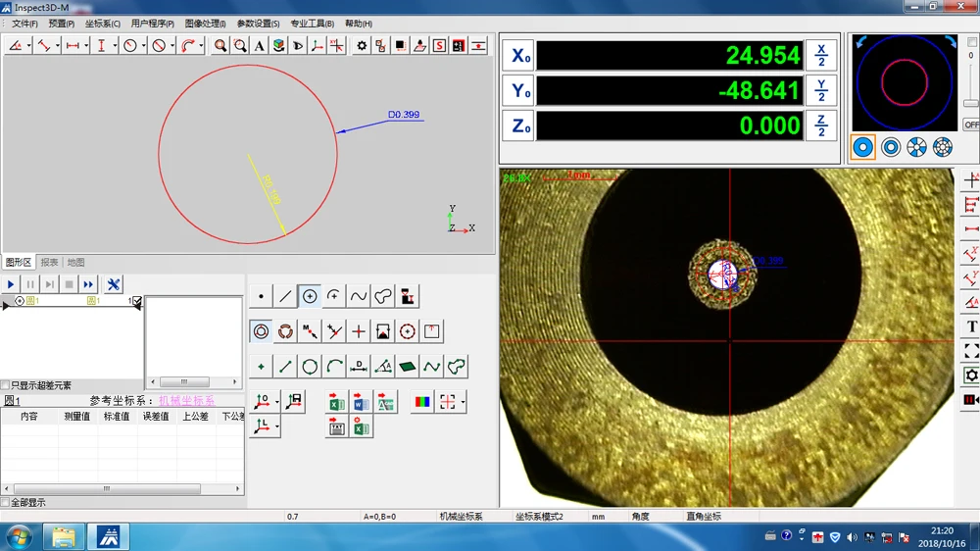Switch to the 报表 tab
Image resolution: width=980 pixels, height=551 pixels.
pyautogui.click(x=49, y=262)
